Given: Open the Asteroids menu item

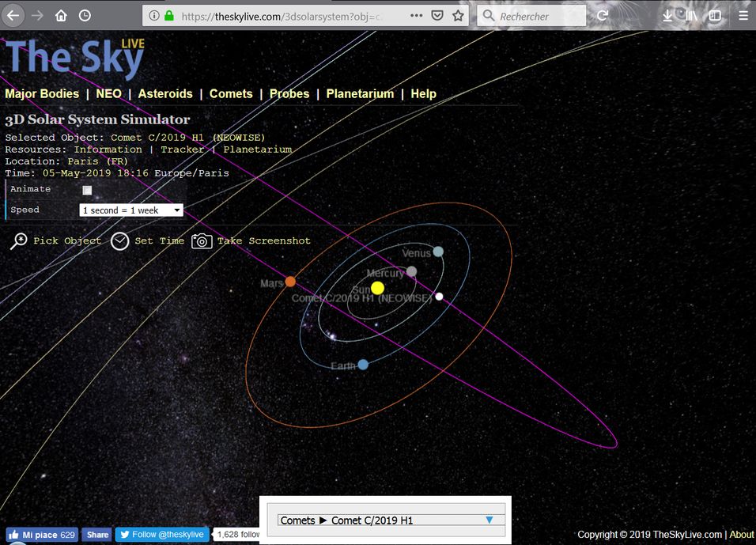Looking at the screenshot, I should pos(165,93).
